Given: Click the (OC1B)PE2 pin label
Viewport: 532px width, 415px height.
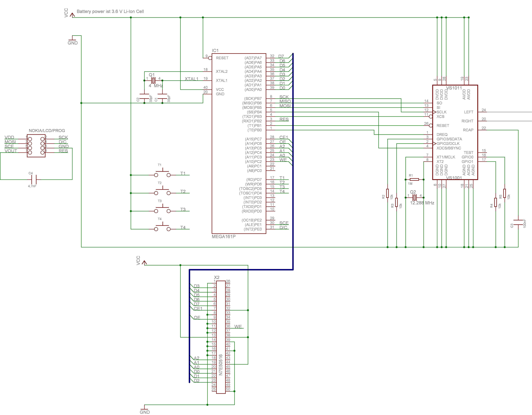Looking at the screenshot, I should (252, 220).
